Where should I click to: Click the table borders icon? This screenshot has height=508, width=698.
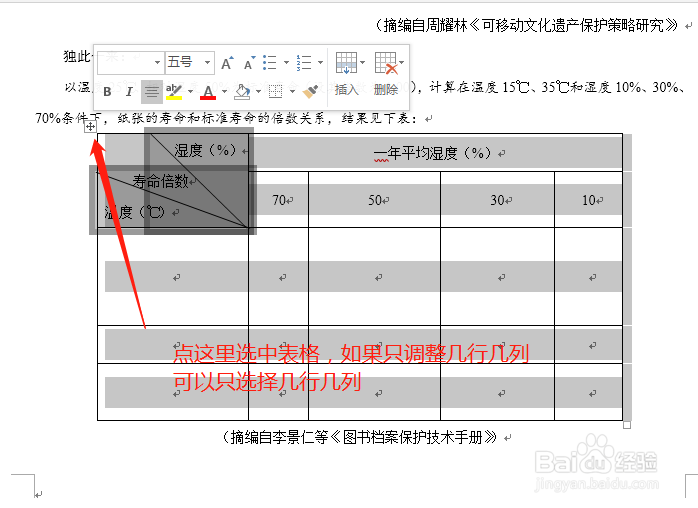(275, 92)
